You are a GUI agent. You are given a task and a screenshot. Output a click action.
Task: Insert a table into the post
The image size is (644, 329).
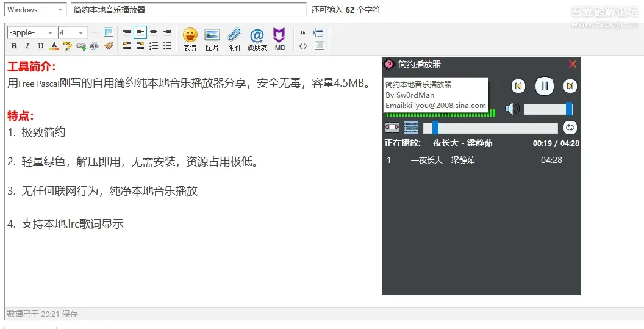pos(109,32)
